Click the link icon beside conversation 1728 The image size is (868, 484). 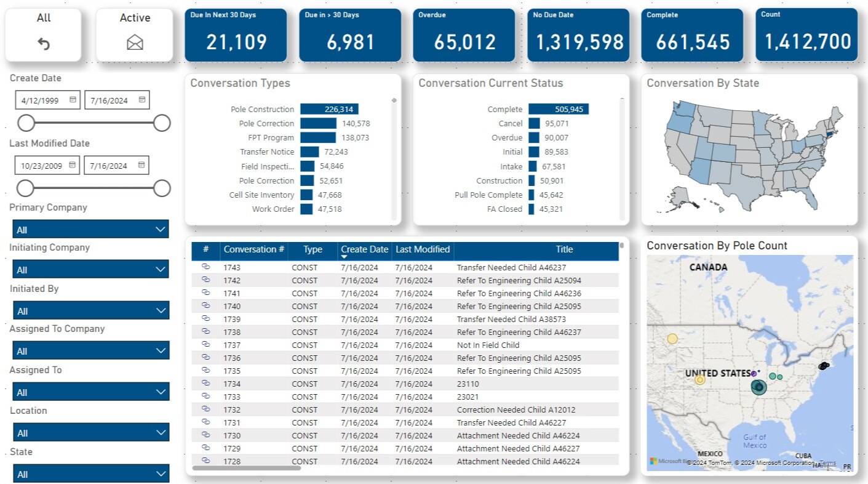206,461
